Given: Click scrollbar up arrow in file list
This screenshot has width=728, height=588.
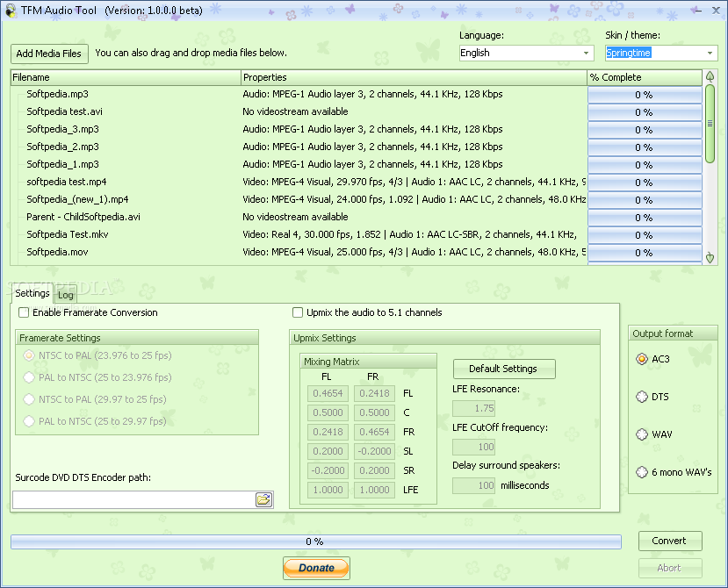Looking at the screenshot, I should pos(710,76).
